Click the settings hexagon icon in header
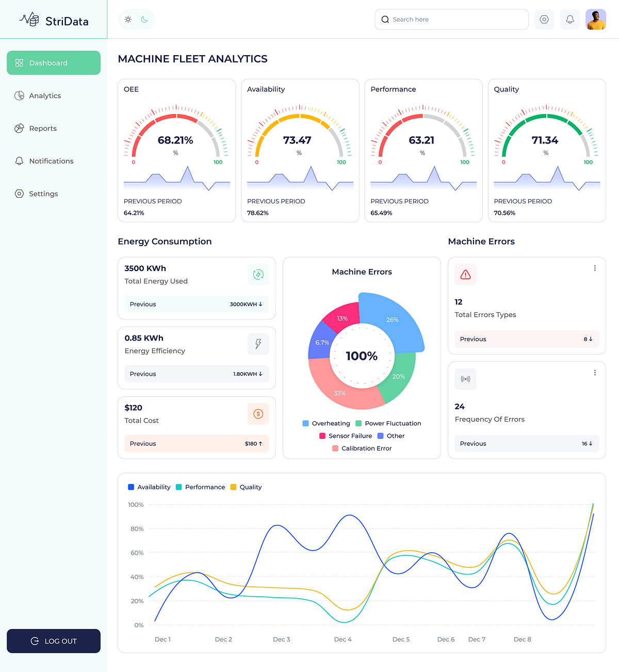This screenshot has height=672, width=619. pyautogui.click(x=544, y=20)
